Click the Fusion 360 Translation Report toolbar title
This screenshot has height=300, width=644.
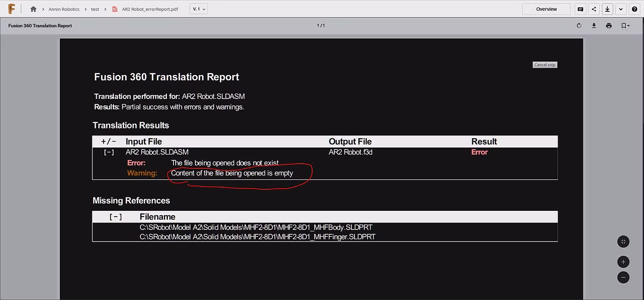[x=40, y=25]
